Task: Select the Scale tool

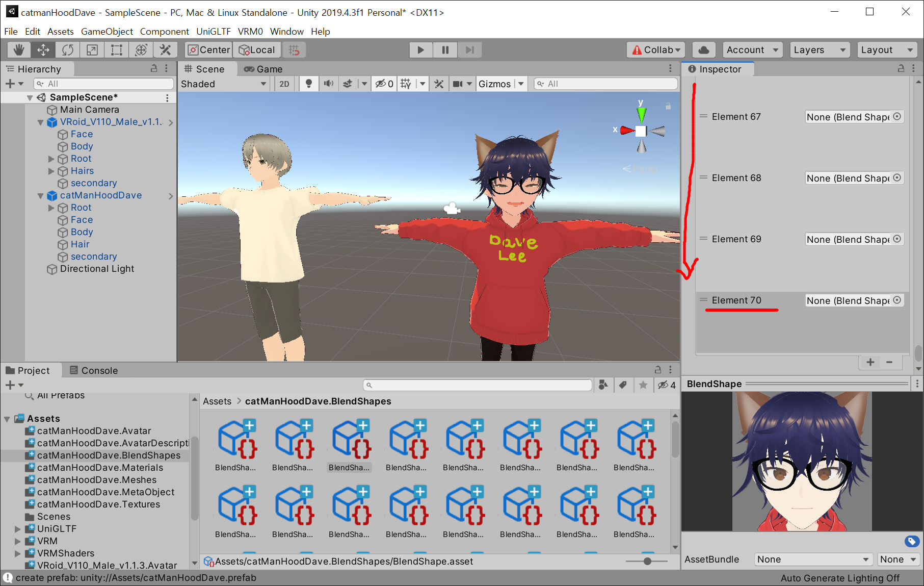Action: pyautogui.click(x=92, y=50)
